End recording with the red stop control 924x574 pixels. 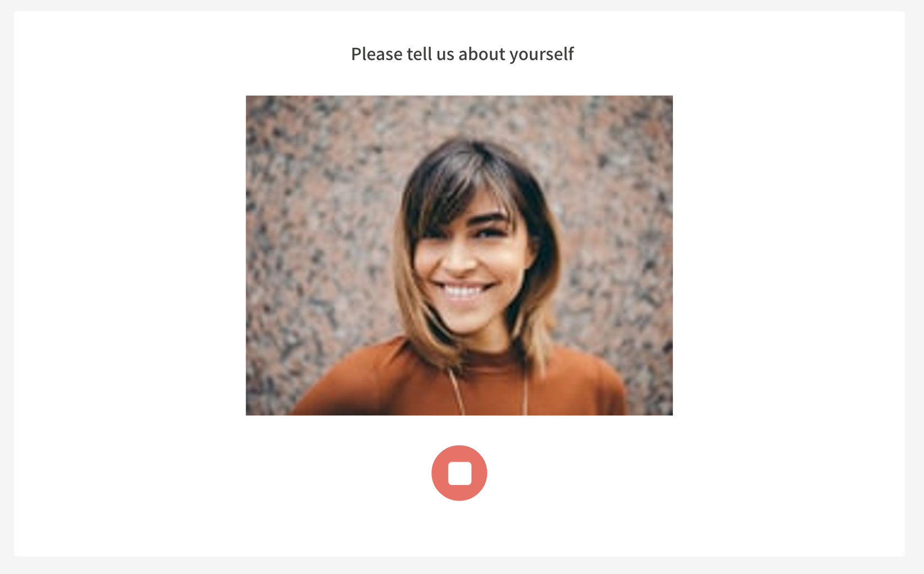tap(459, 473)
